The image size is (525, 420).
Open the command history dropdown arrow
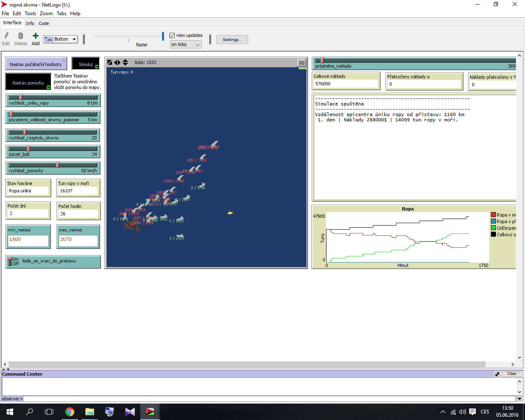point(519,399)
